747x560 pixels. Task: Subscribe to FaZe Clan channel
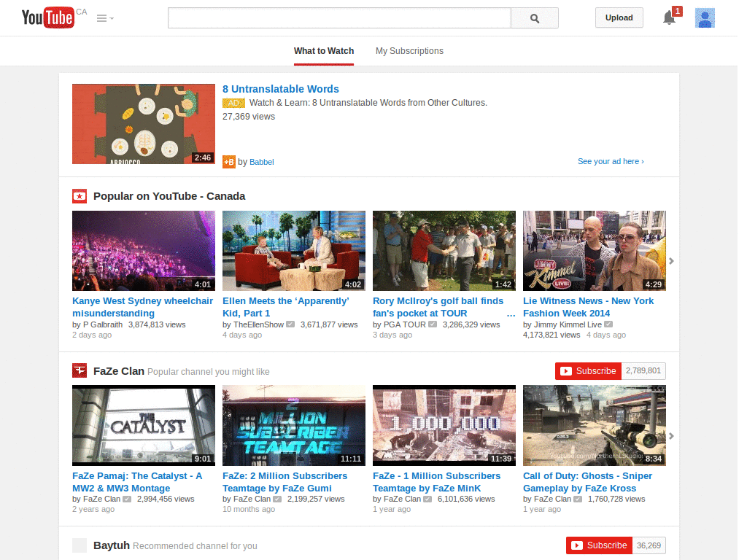pyautogui.click(x=588, y=371)
